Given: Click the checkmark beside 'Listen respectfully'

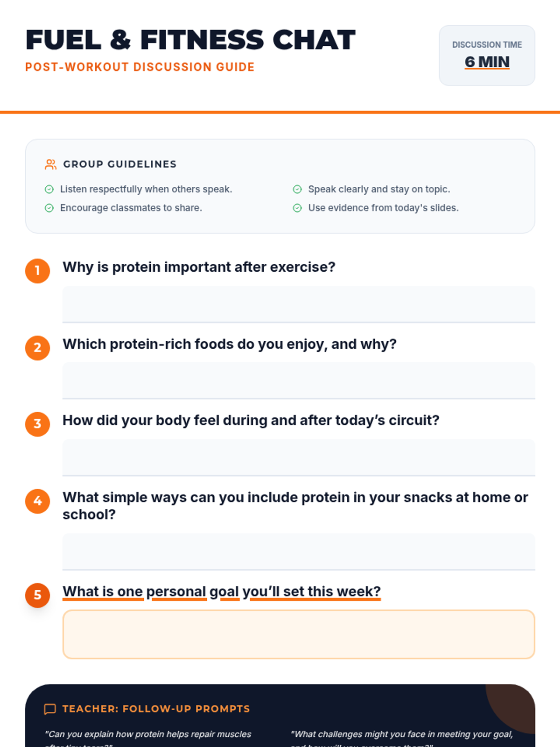Looking at the screenshot, I should 49,189.
